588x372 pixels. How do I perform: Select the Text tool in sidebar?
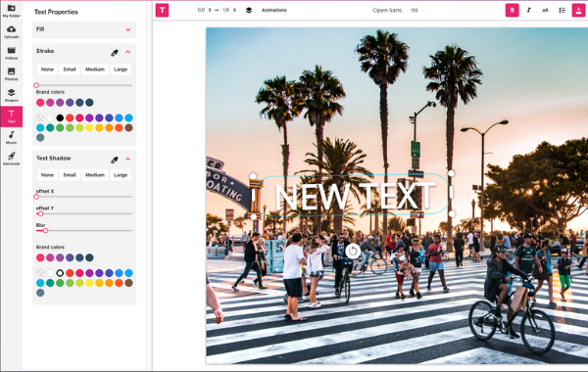[11, 116]
